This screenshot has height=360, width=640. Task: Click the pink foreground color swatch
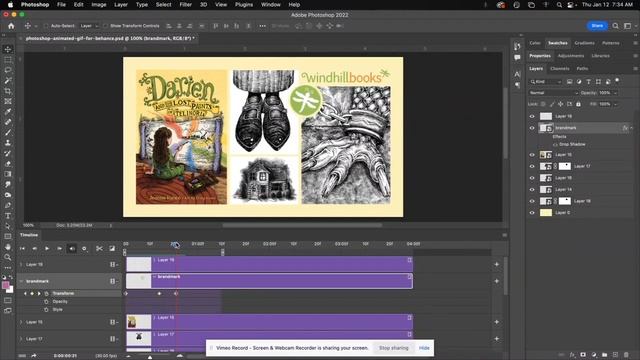tap(6, 285)
